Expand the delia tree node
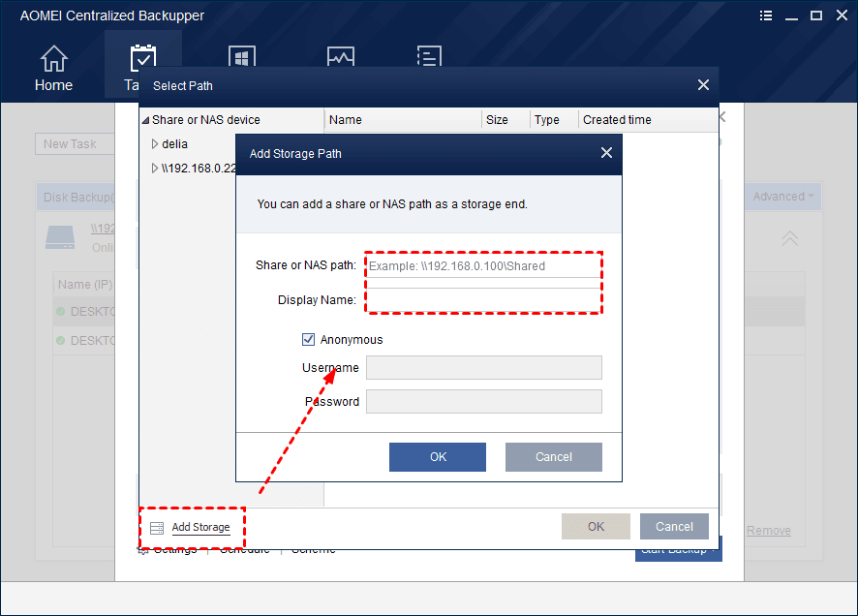The width and height of the screenshot is (858, 616). (x=154, y=144)
